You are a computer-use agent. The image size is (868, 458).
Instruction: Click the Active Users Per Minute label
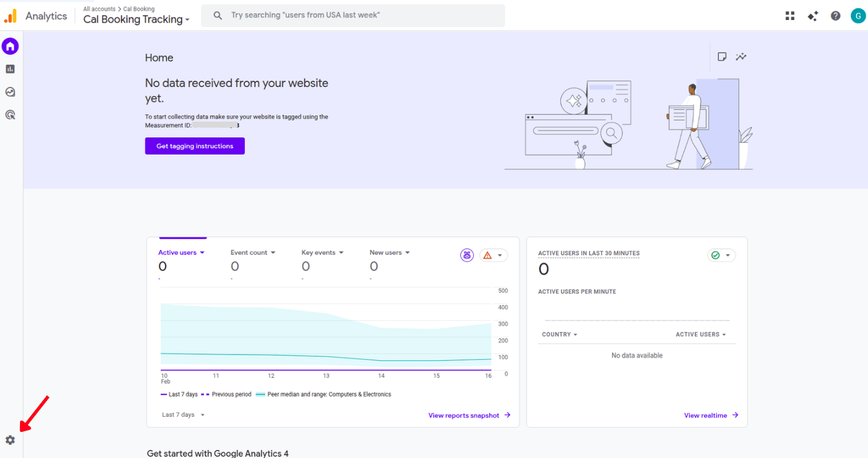(x=577, y=292)
